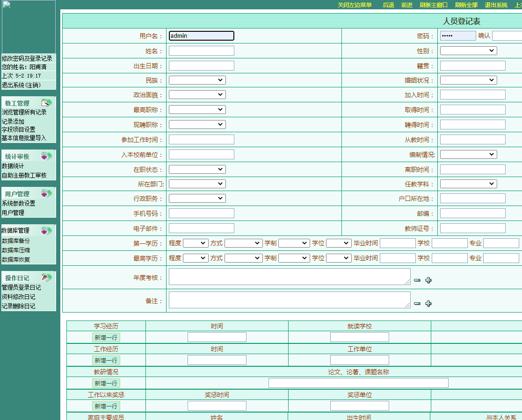Image resolution: width=522 pixels, height=420 pixels.
Task: Click the arrow icon beside 用户管理 header
Action: (46, 193)
